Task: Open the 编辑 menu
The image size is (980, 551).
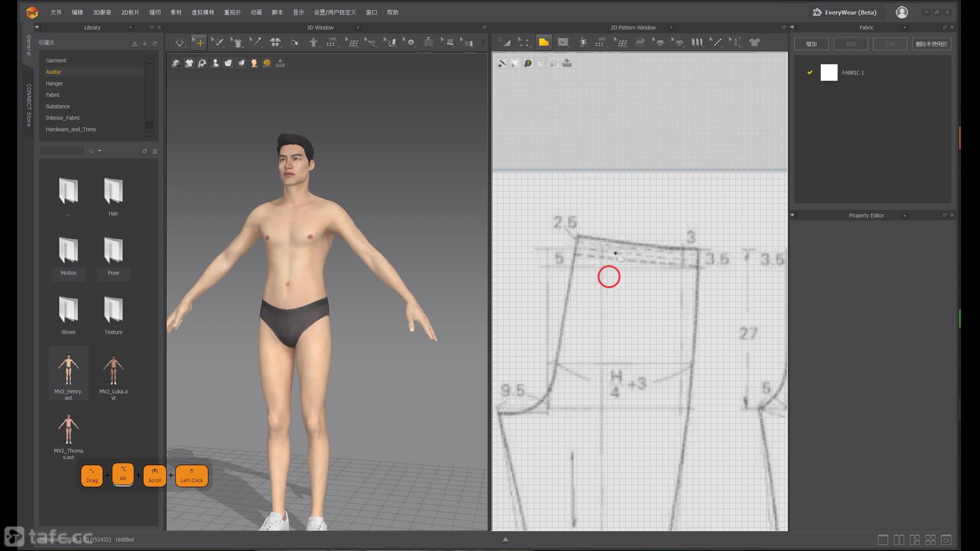Action: coord(77,12)
